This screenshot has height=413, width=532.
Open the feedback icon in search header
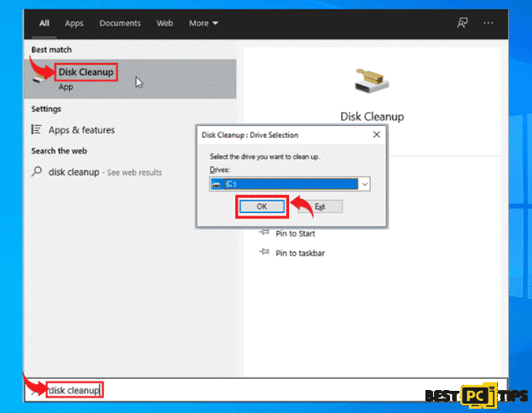462,23
